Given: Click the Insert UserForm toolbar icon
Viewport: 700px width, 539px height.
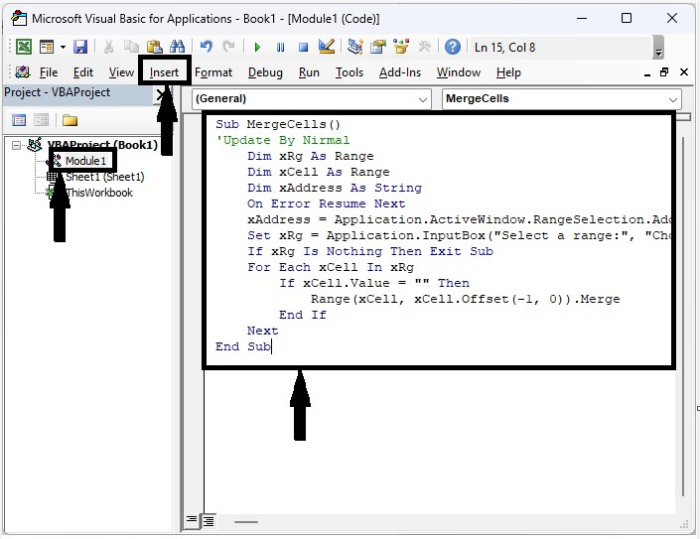Looking at the screenshot, I should [x=46, y=47].
